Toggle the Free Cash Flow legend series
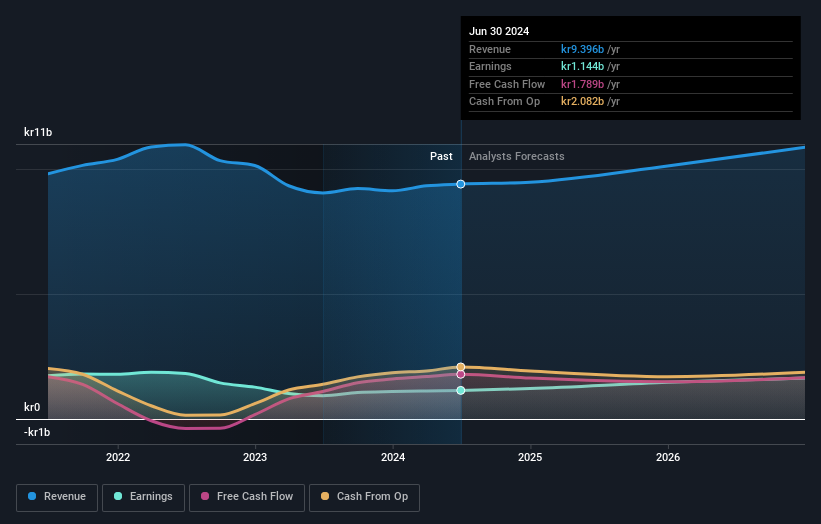This screenshot has width=821, height=524. (x=247, y=497)
